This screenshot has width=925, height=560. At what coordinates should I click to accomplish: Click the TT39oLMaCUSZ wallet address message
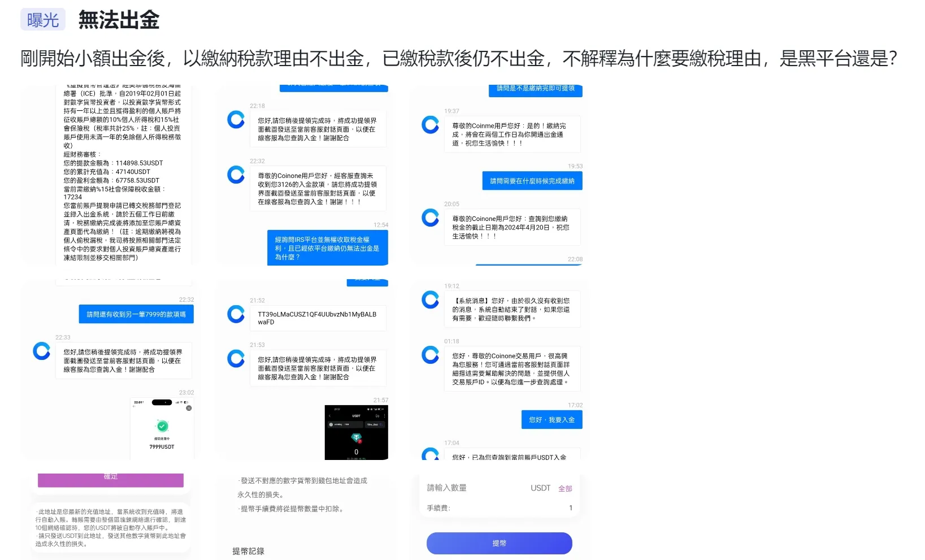[318, 318]
